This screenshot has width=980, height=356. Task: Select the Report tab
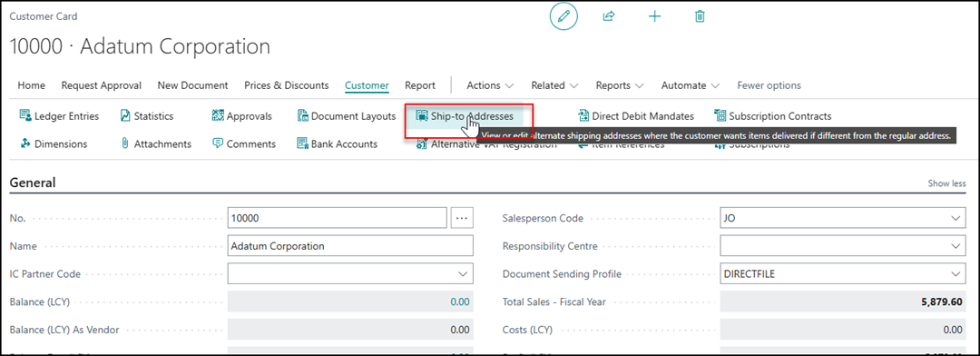(420, 85)
